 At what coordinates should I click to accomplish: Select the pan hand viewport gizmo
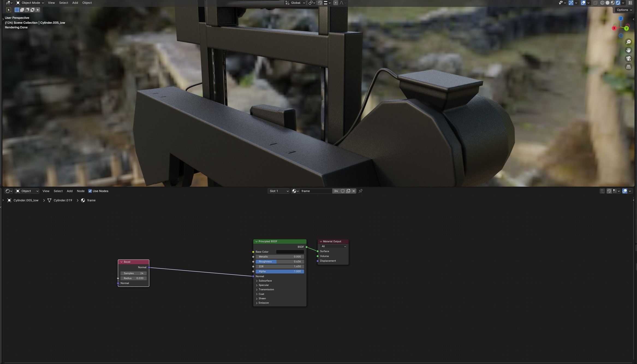pyautogui.click(x=629, y=50)
